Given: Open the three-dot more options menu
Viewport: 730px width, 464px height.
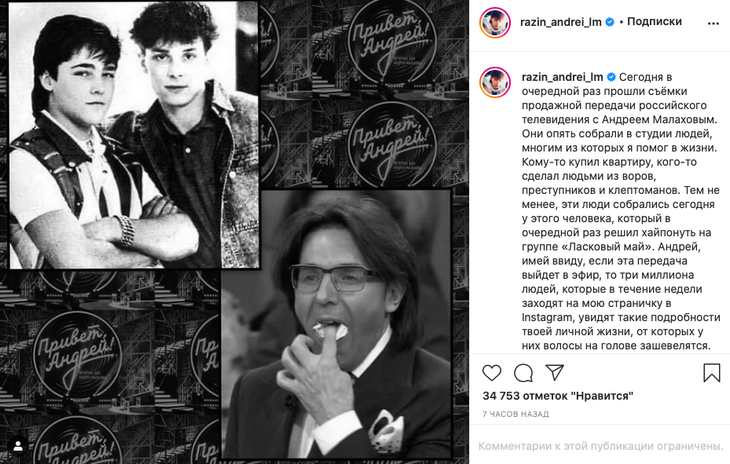Looking at the screenshot, I should pos(713,23).
